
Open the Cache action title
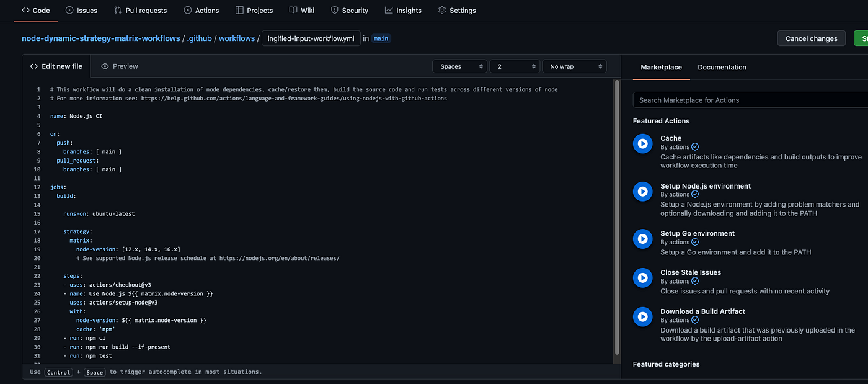tap(671, 138)
